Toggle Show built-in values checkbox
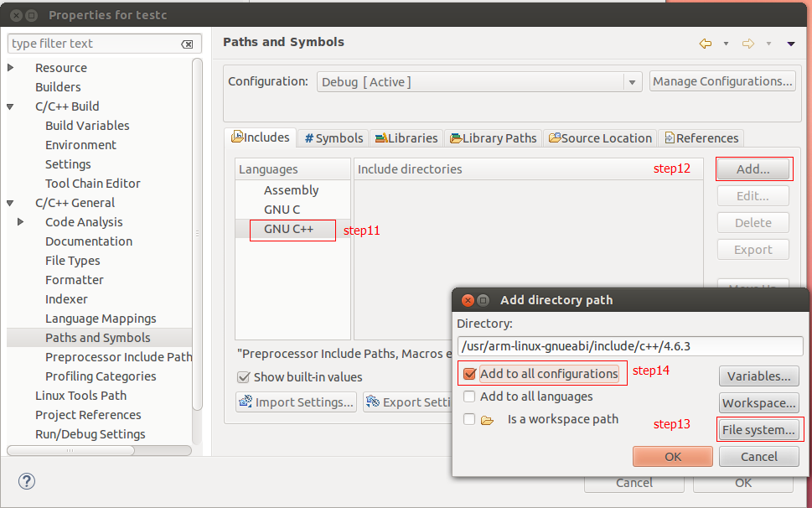Image resolution: width=812 pixels, height=508 pixels. coord(244,377)
